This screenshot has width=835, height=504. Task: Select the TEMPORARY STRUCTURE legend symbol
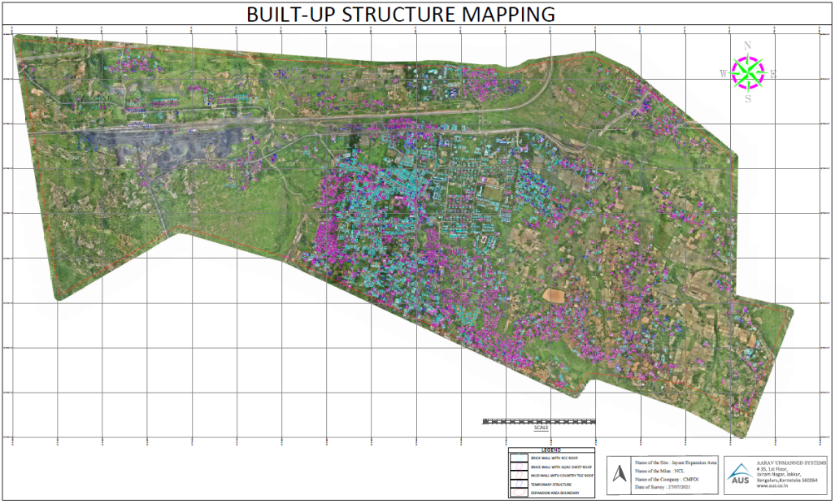[518, 484]
